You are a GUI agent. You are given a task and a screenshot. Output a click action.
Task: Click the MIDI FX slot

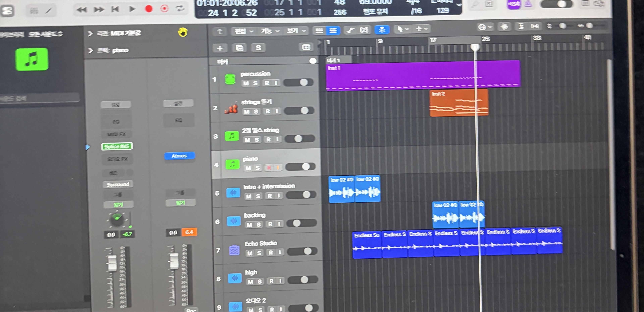[x=117, y=134]
